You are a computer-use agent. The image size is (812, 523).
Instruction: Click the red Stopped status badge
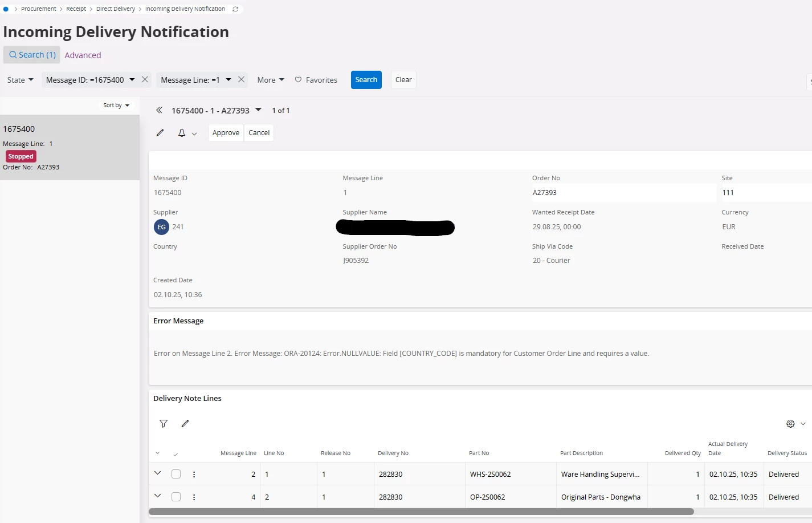click(21, 156)
